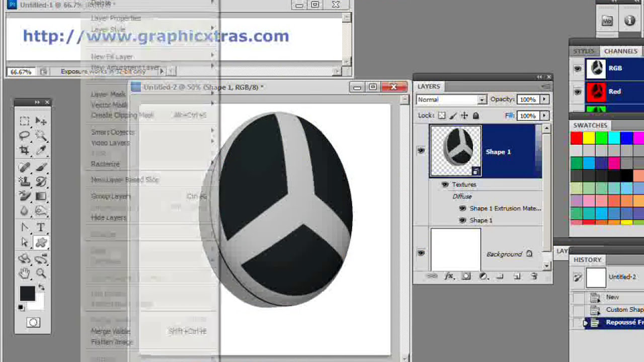Select the Crop tool
Viewport: 644px width, 362px height.
24,150
